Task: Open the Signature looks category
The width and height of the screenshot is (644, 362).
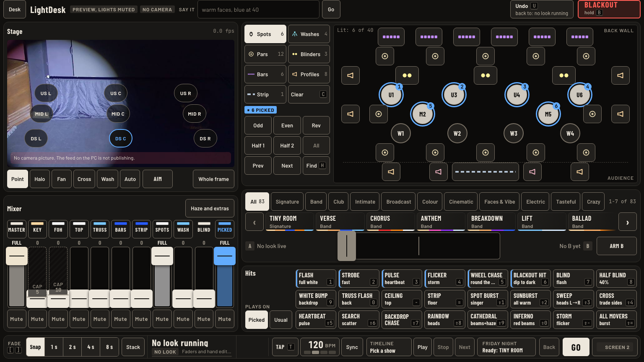Action: [287, 202]
